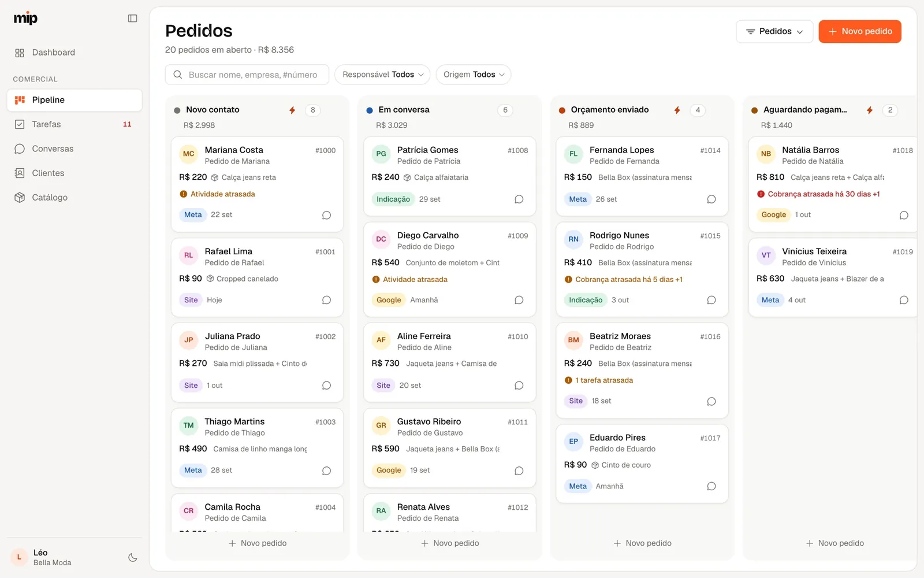The height and width of the screenshot is (578, 924).
Task: Click the Site tag on Aline Ferreira card
Action: point(383,386)
